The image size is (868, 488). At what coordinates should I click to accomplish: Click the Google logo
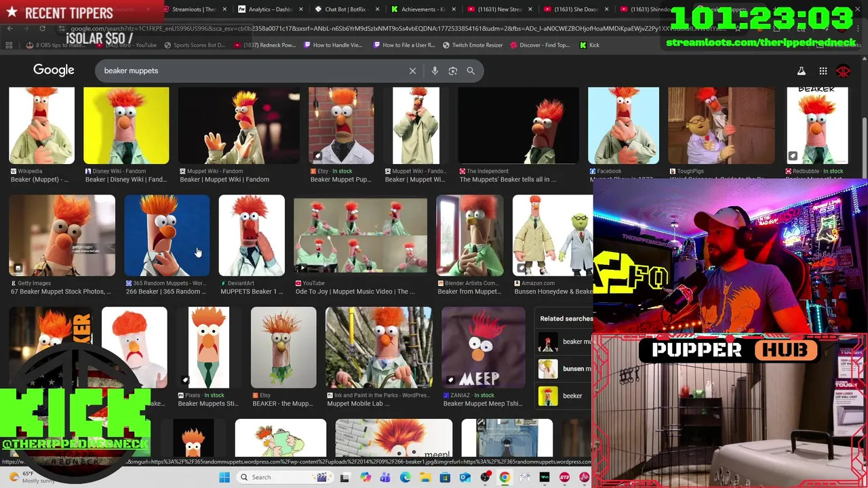54,70
